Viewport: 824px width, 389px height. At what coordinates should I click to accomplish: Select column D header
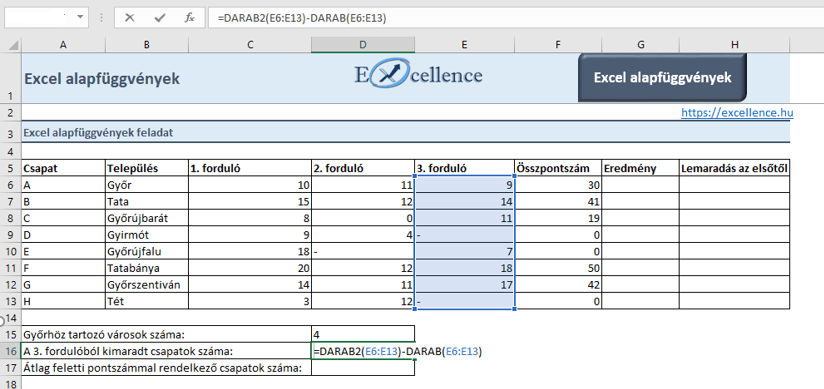363,45
